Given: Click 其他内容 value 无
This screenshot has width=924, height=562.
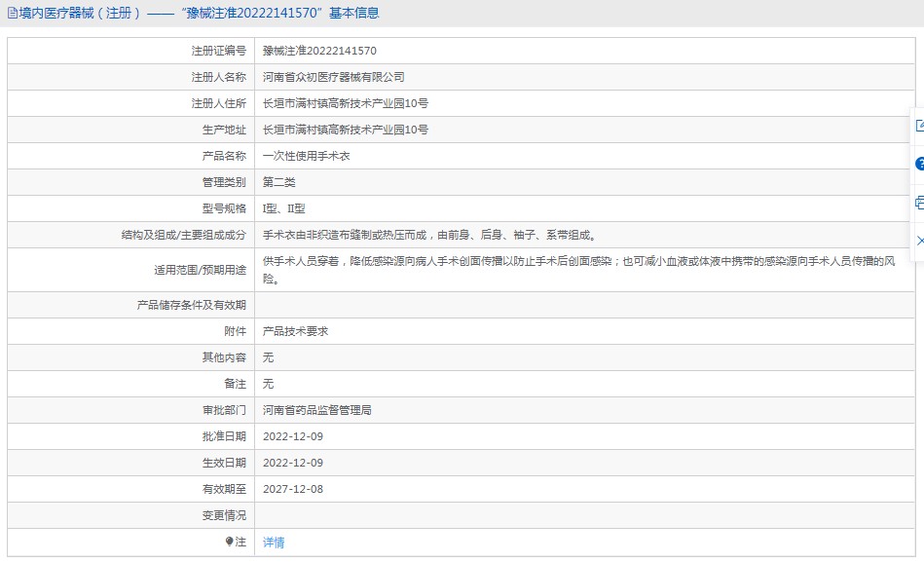Looking at the screenshot, I should (x=268, y=357).
